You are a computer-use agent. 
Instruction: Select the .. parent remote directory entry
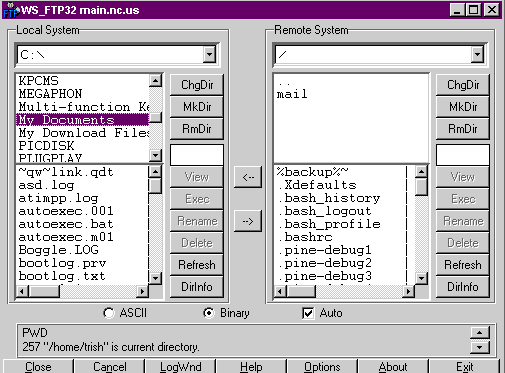pos(351,82)
